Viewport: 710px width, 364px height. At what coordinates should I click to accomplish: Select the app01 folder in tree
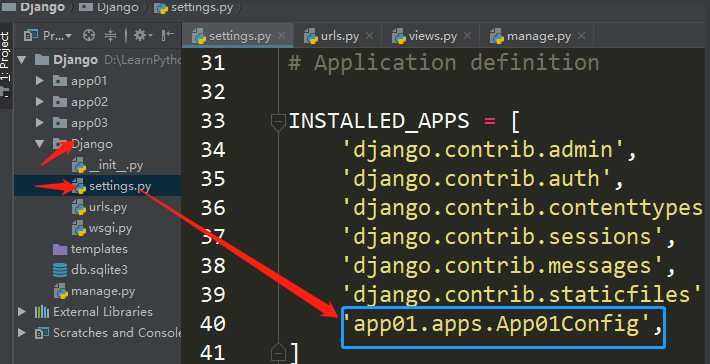click(89, 81)
